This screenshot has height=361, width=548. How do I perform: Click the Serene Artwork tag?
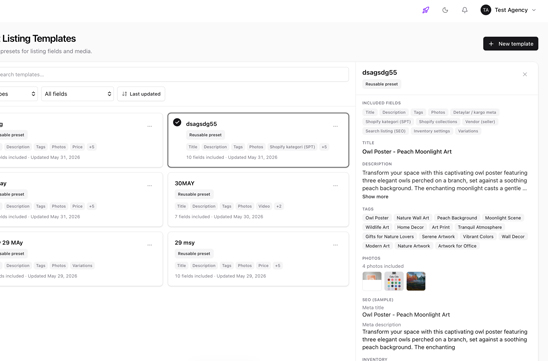tap(438, 237)
